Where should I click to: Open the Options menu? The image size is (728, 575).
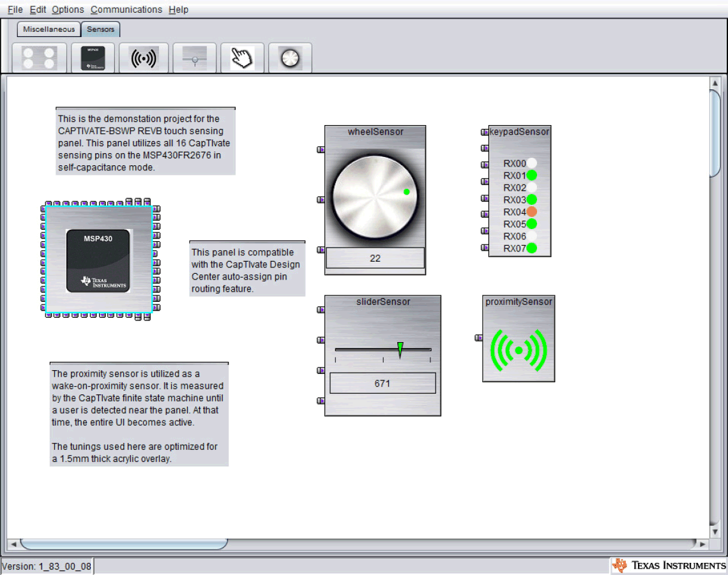point(68,10)
